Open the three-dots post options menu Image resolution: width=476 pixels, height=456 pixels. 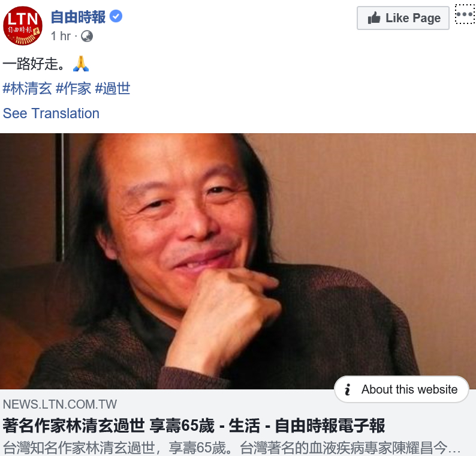click(465, 14)
